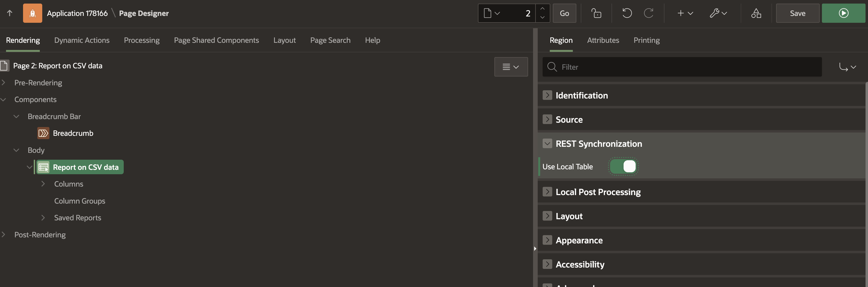Select Report on CSV data region
The height and width of the screenshot is (287, 868).
(85, 167)
